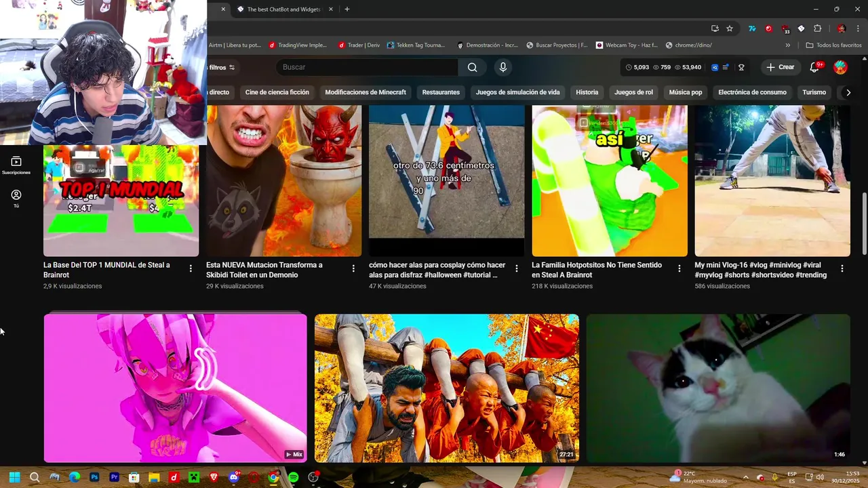Bookmark this page with the star icon
The height and width of the screenshot is (488, 868).
(730, 28)
